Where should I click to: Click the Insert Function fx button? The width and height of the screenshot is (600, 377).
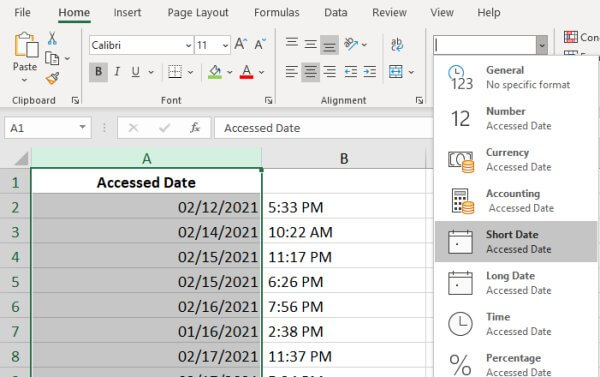pos(195,127)
